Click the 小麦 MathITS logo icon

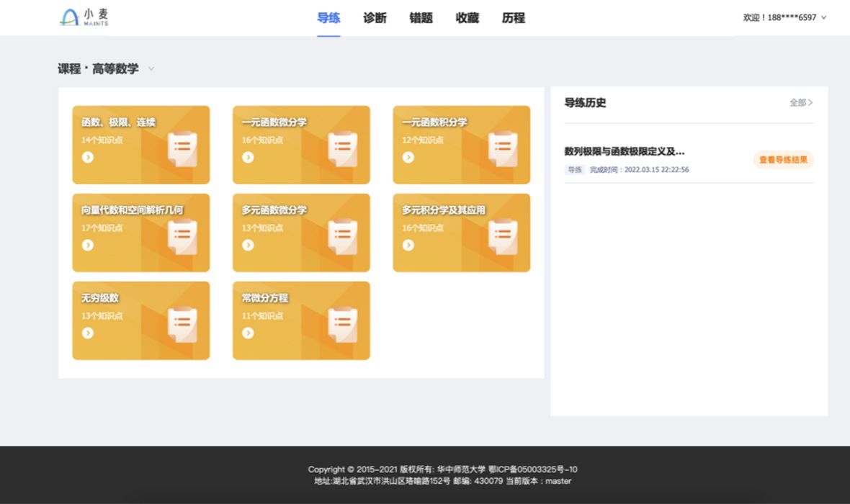69,17
